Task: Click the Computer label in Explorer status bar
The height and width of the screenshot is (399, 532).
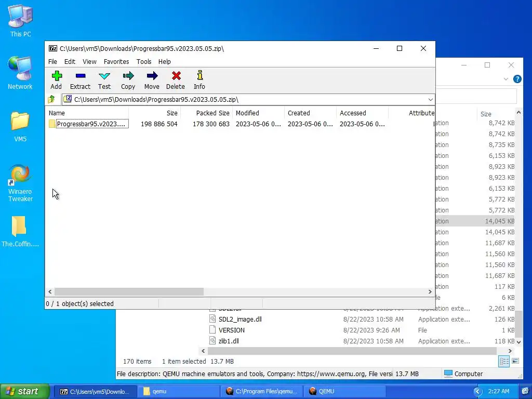Action: coord(468,374)
